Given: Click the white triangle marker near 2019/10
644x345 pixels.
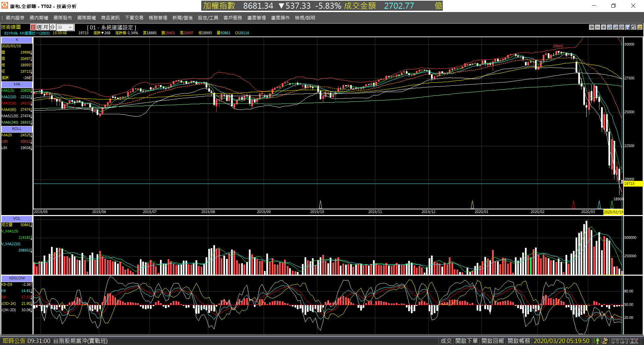Looking at the screenshot, I should (320, 204).
